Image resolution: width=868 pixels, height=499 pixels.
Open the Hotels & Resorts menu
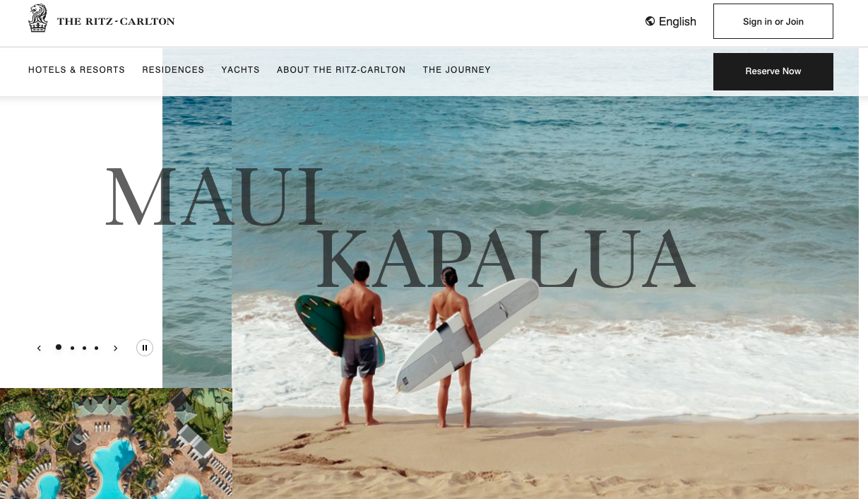click(76, 70)
